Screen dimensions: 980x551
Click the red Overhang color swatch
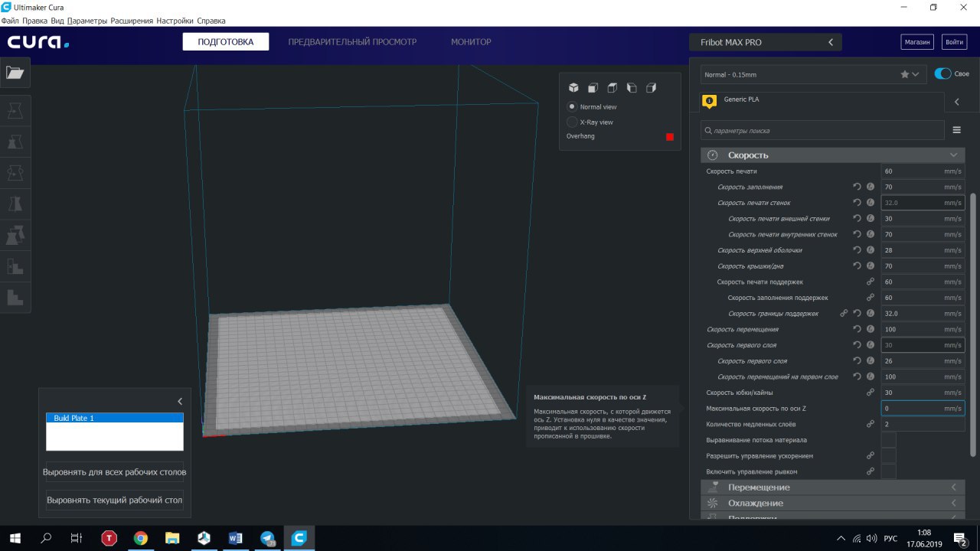click(670, 137)
